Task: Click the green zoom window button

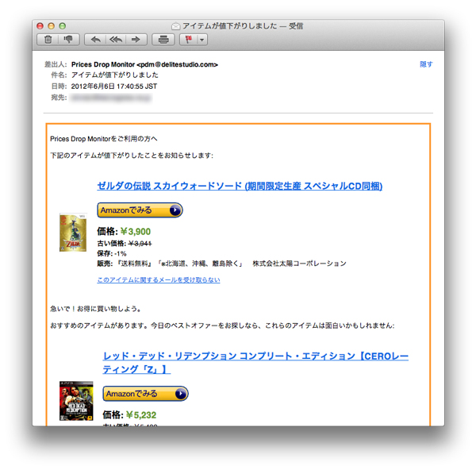Action: point(62,26)
